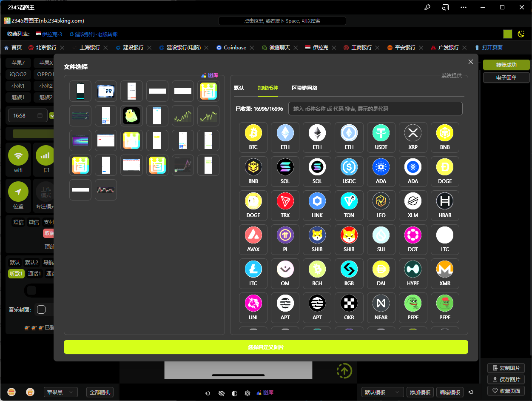Open the 16:58 time picker
Screen dimensions: 532x401
[28, 115]
